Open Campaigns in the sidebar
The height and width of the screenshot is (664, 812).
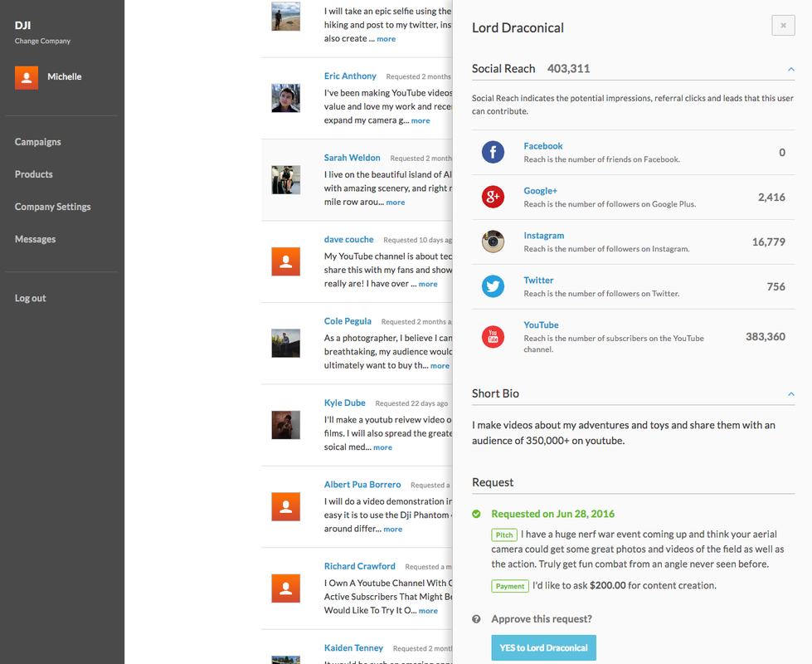tap(38, 142)
